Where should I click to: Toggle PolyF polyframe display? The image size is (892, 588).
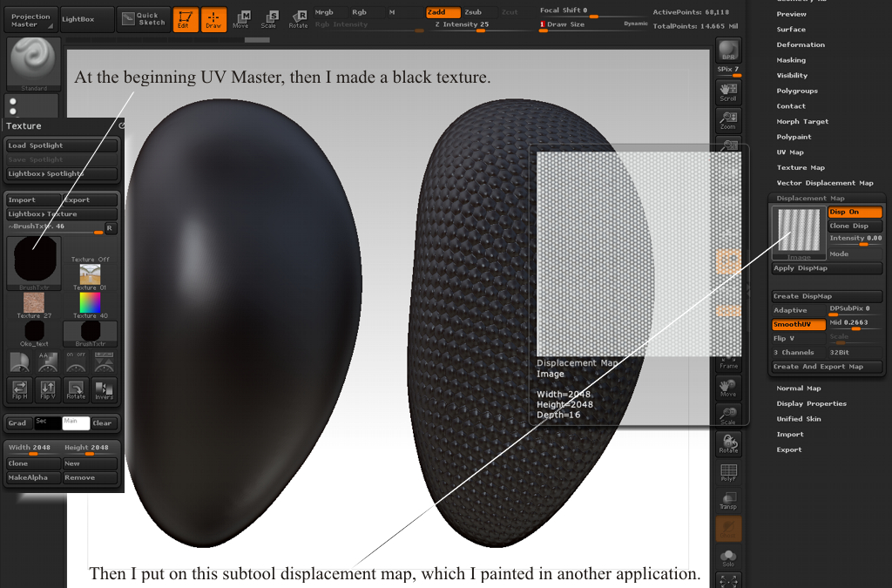tap(728, 472)
